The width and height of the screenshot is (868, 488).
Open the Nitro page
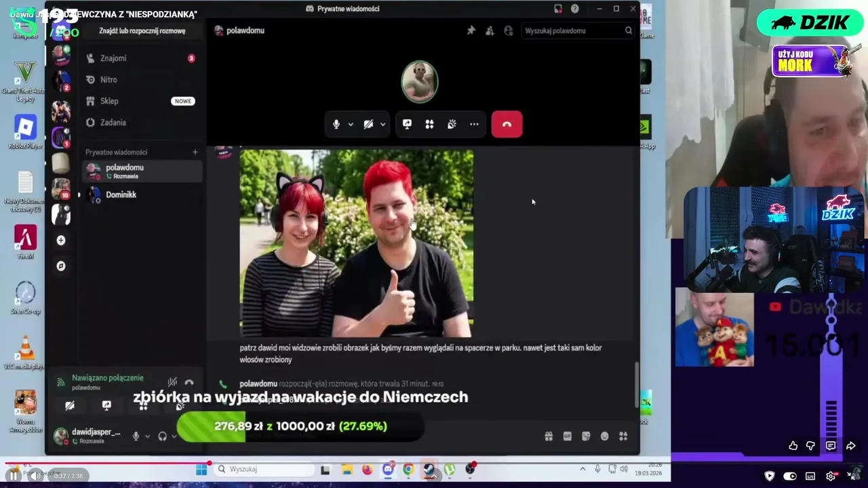141,79
